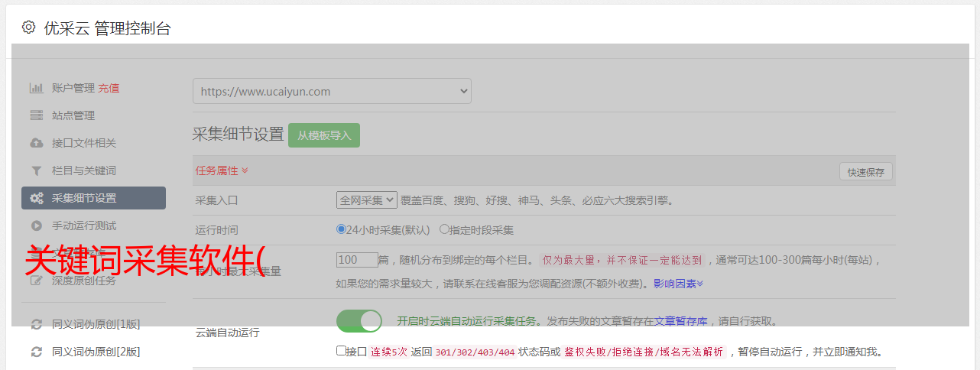The height and width of the screenshot is (370, 980).
Task: Click the server icon for 站点管理
Action: (x=36, y=115)
